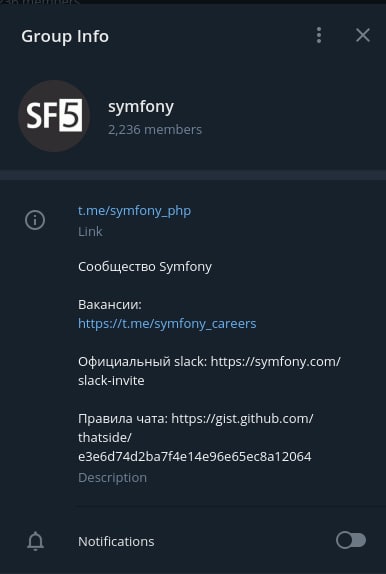Click the 'Правила чата:' text

click(123, 419)
